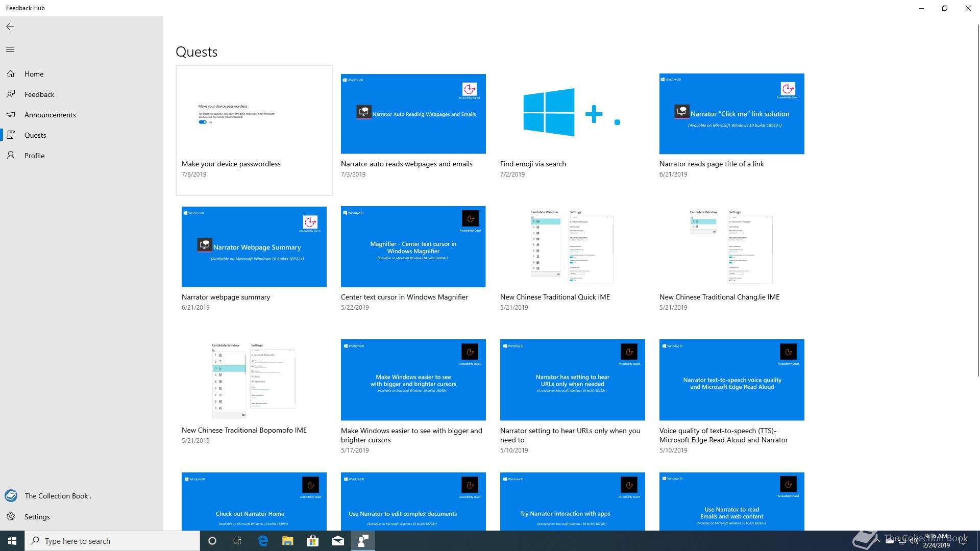Open 'Use Narrator to edit complex documents' thumbnail
Viewport: 980px width, 551px height.
tap(413, 502)
